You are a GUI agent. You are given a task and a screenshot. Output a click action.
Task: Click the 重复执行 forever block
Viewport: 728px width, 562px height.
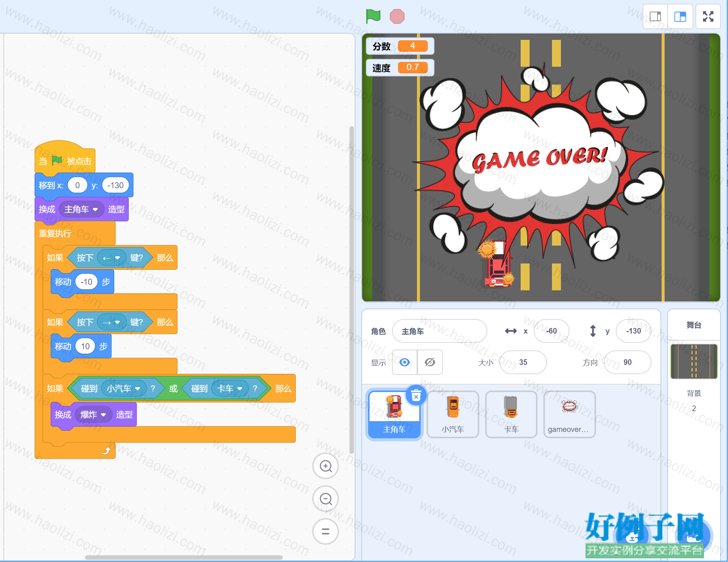tap(55, 234)
